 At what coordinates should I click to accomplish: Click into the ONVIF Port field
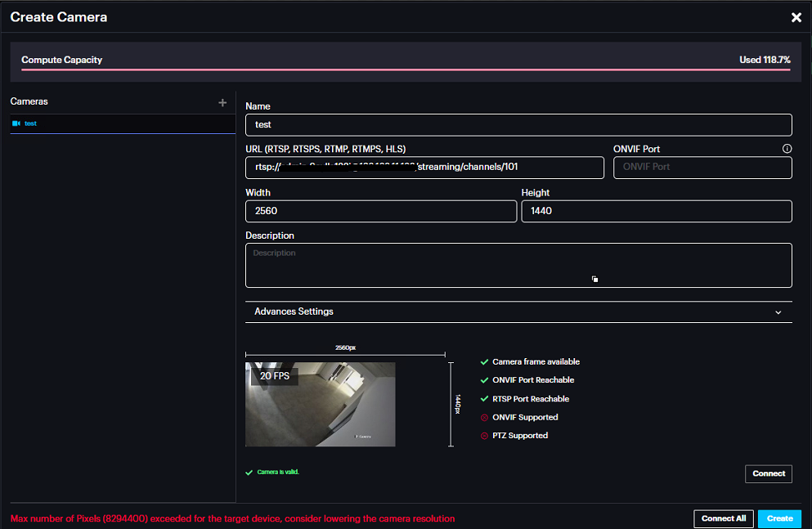click(x=702, y=167)
